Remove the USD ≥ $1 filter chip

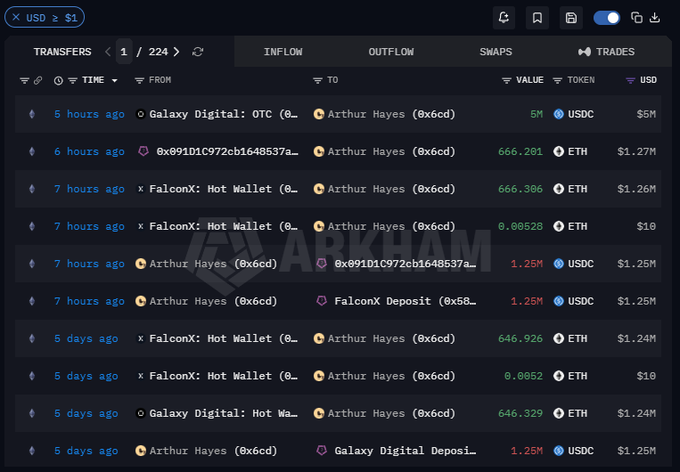(16, 17)
